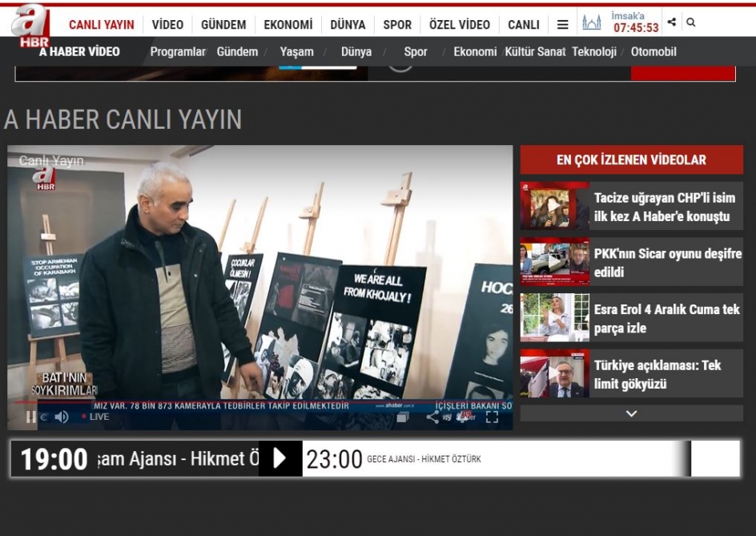Click EN ÇOK İZLENEN VİDEOLAR header

[631, 159]
